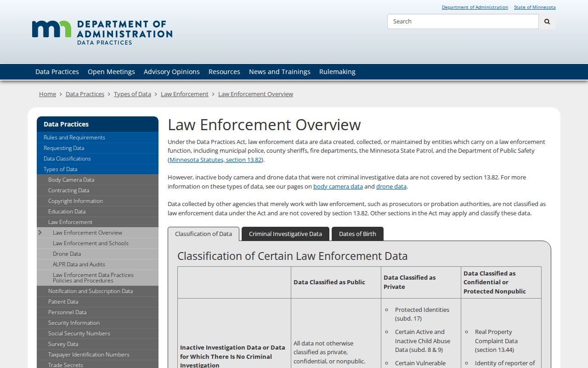Open the Rulemaking nav menu

pos(337,72)
